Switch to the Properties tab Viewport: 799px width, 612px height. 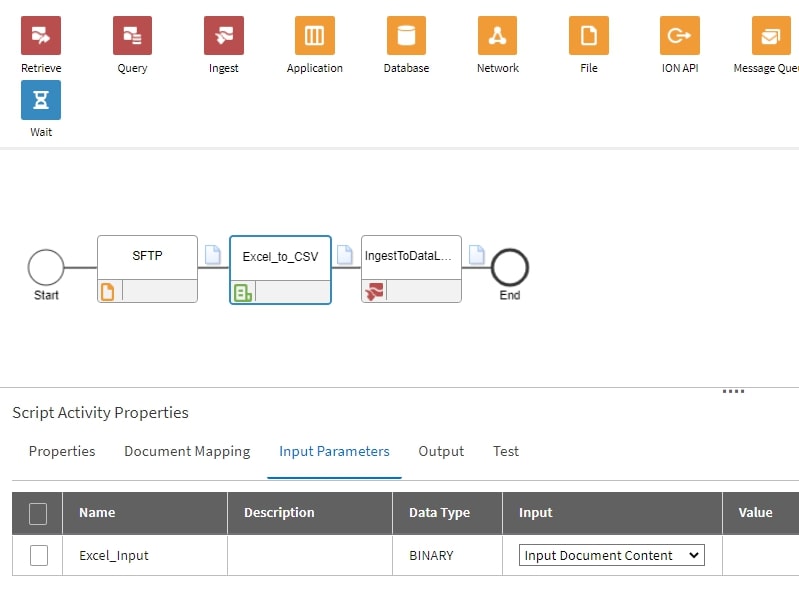click(x=62, y=451)
